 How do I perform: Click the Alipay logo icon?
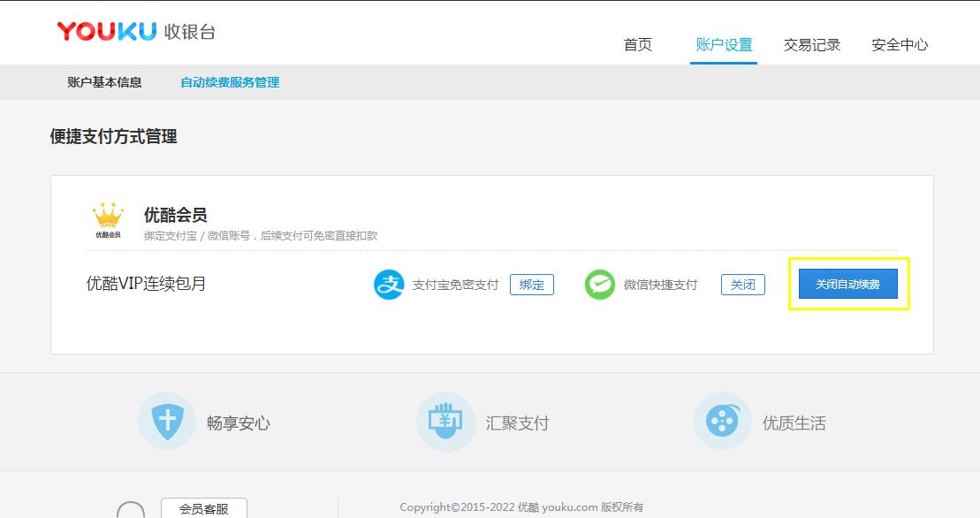pos(389,285)
